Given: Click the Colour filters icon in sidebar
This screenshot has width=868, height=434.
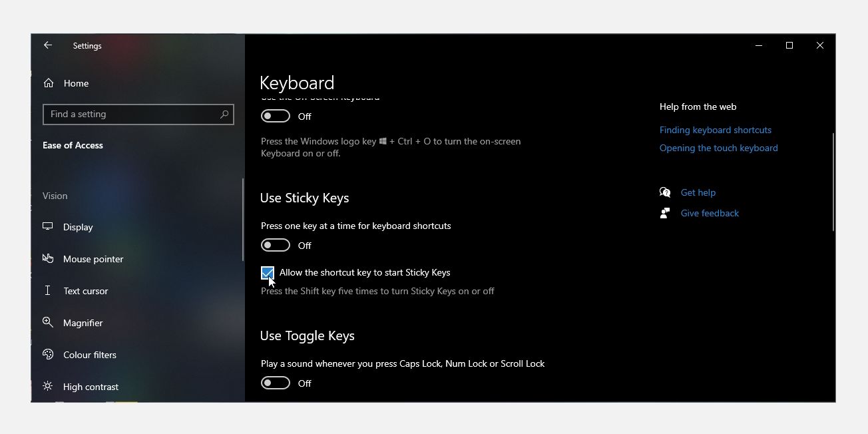Looking at the screenshot, I should click(x=48, y=354).
